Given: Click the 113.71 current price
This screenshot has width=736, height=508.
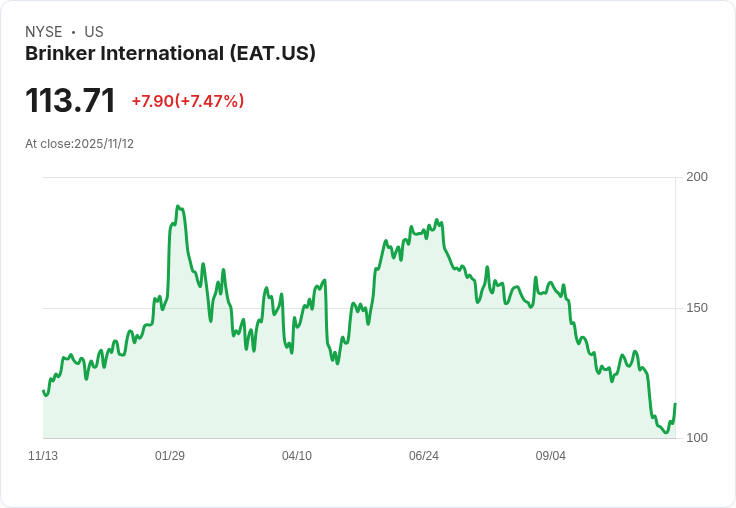Looking at the screenshot, I should click(70, 100).
